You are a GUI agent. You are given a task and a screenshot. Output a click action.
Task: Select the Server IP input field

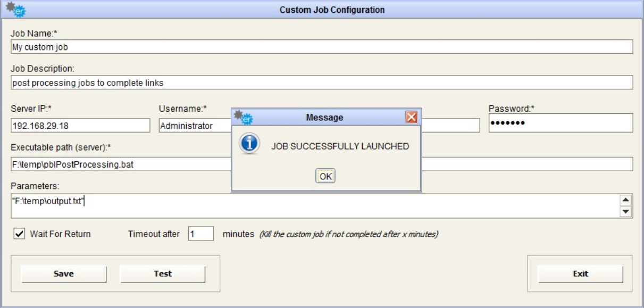coord(80,125)
